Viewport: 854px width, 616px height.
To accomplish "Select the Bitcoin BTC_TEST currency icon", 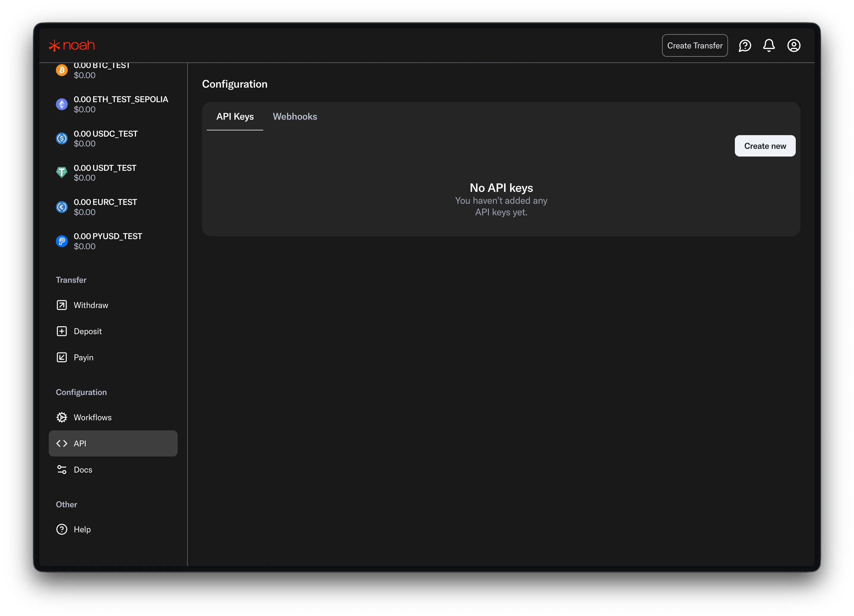I will [x=62, y=70].
